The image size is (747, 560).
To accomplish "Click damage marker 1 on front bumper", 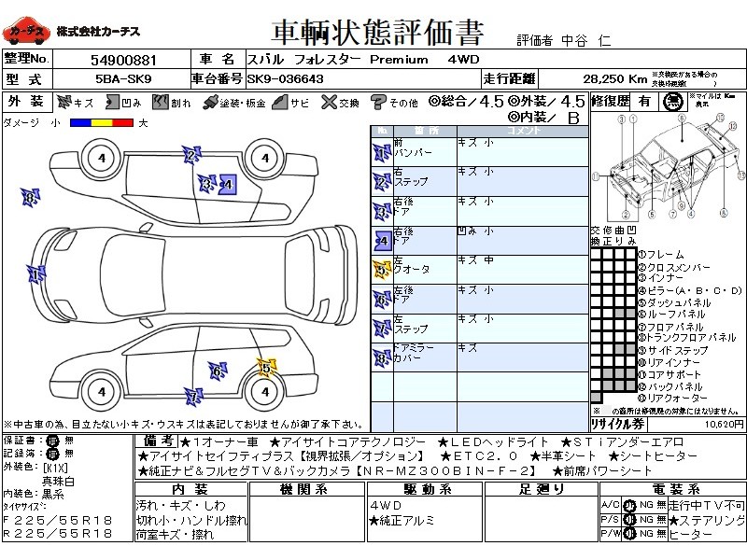I will pyautogui.click(x=35, y=274).
